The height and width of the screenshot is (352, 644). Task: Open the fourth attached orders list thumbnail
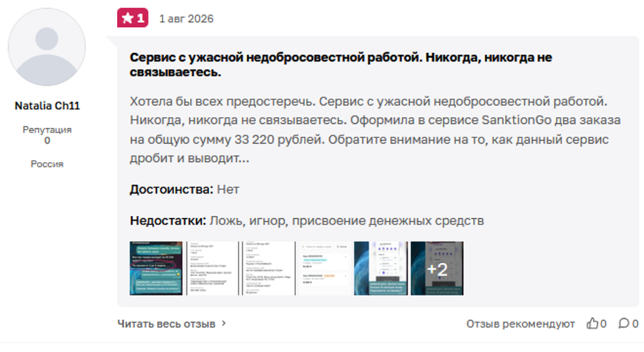324,268
